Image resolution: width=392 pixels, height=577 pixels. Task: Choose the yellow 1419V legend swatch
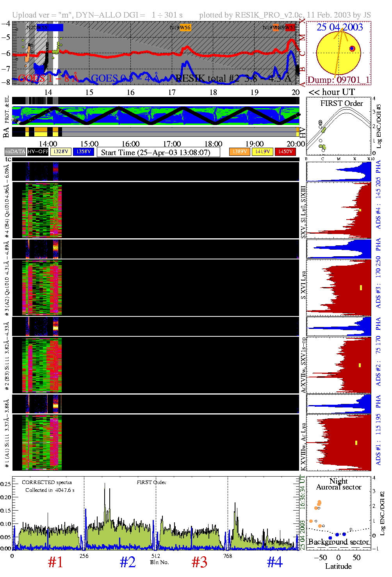coord(262,152)
